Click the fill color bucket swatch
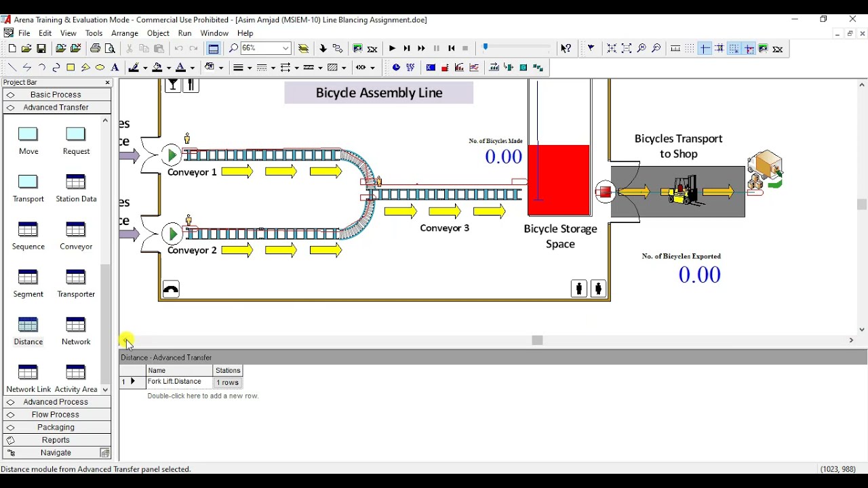The image size is (868, 488). (x=157, y=68)
